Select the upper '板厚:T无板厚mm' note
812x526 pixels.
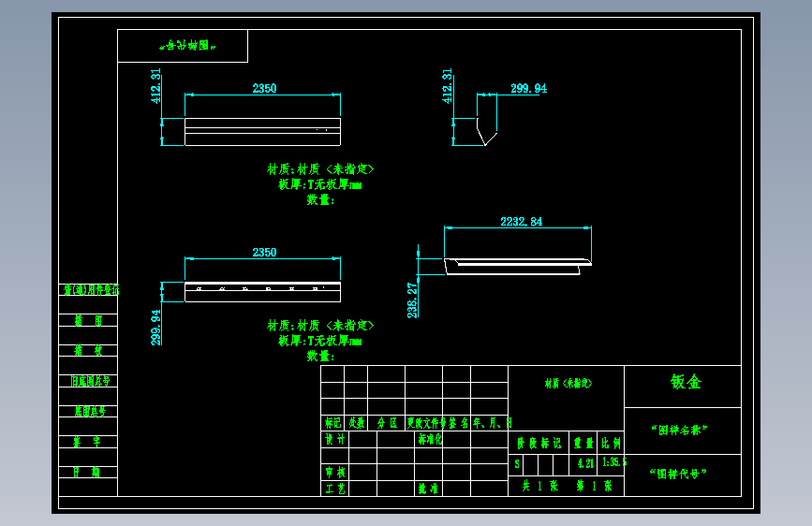[x=320, y=184]
